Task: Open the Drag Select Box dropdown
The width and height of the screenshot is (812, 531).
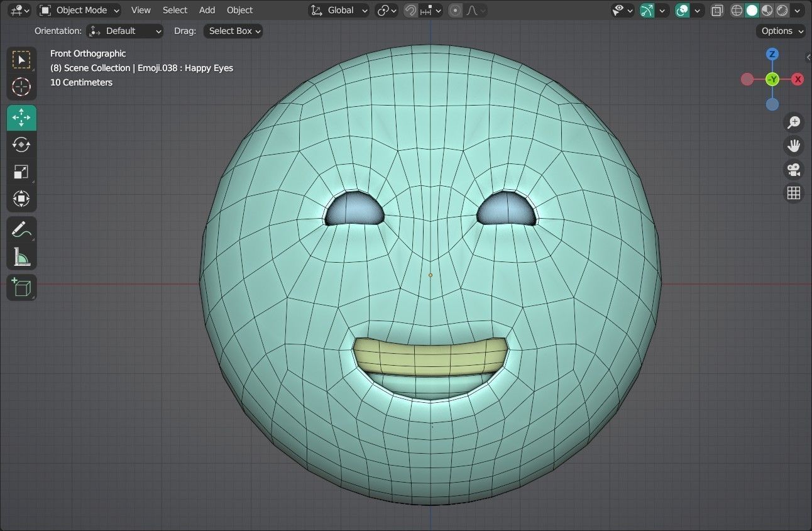Action: tap(233, 31)
